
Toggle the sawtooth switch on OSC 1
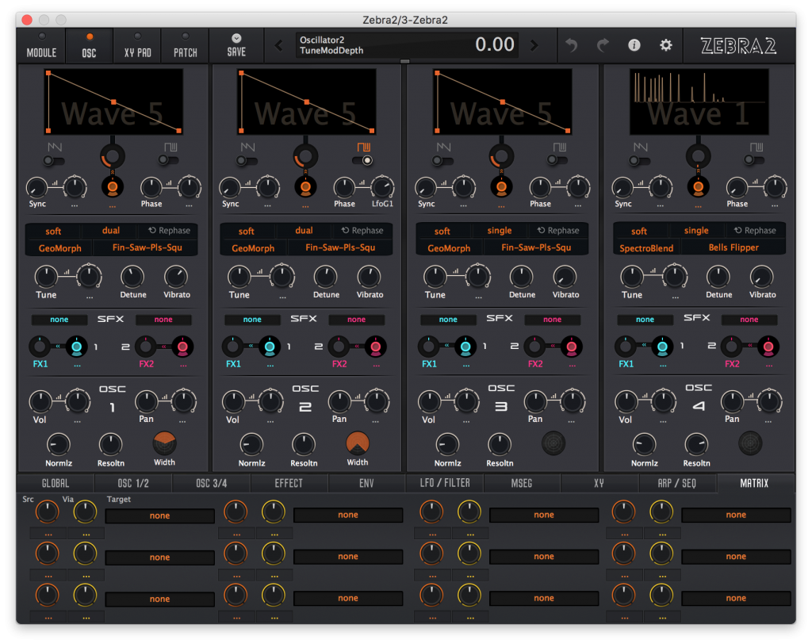(53, 160)
